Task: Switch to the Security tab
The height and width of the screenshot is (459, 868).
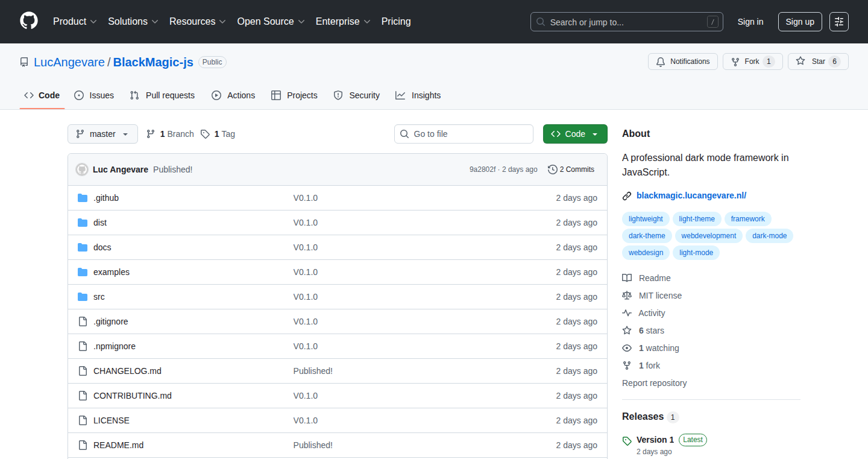Action: 357,95
